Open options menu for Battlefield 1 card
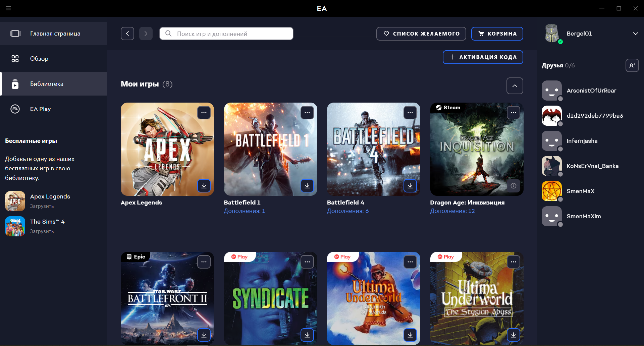 click(307, 113)
